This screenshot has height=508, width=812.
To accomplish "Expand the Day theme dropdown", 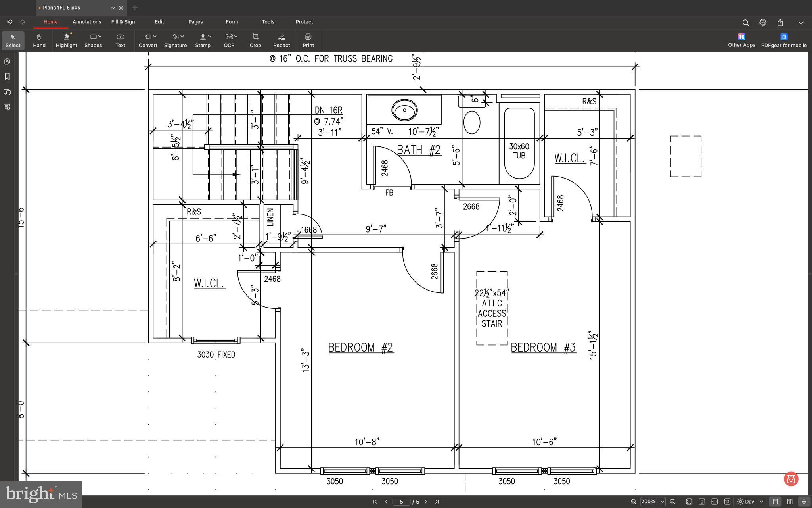I will click(762, 502).
